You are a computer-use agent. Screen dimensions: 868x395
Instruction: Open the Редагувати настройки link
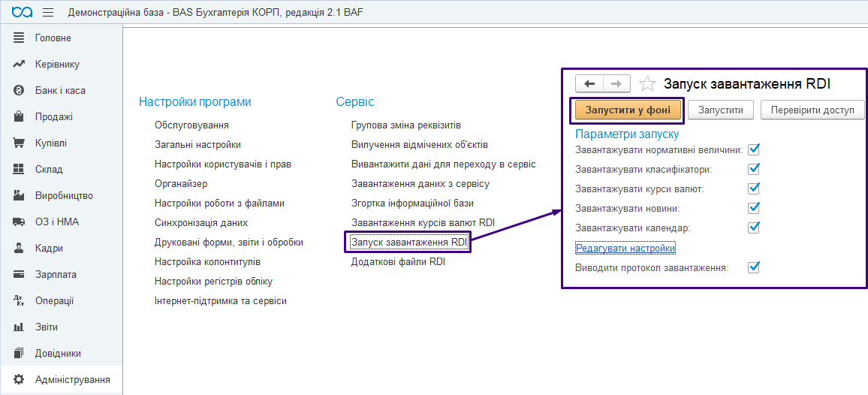(625, 249)
